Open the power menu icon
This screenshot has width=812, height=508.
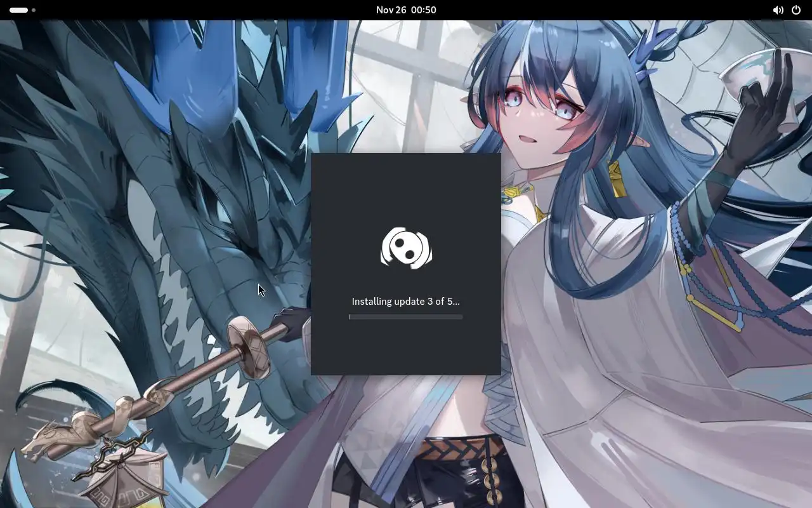tap(796, 10)
